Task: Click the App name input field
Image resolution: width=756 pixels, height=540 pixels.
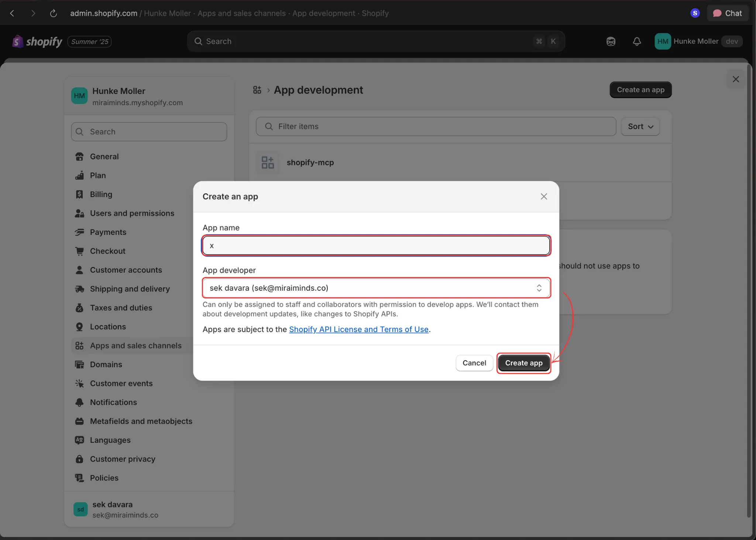Action: point(376,246)
